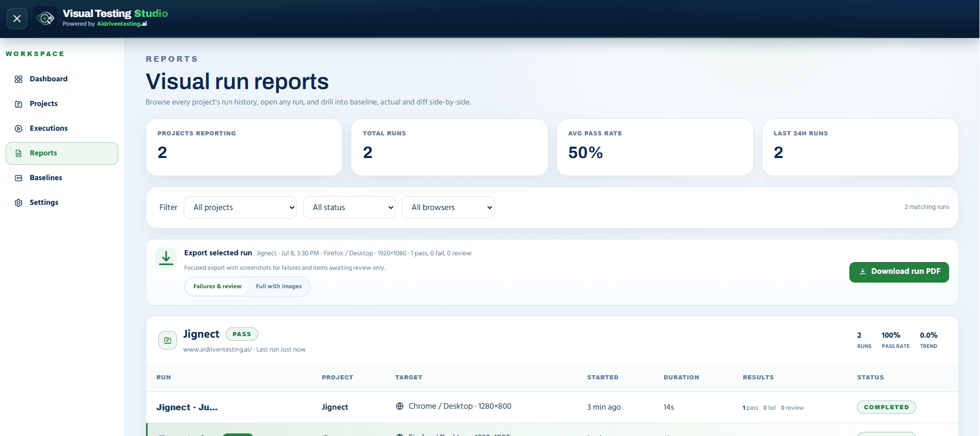Screen dimensions: 980x436
Task: Select the Reports menu item
Action: (62, 153)
